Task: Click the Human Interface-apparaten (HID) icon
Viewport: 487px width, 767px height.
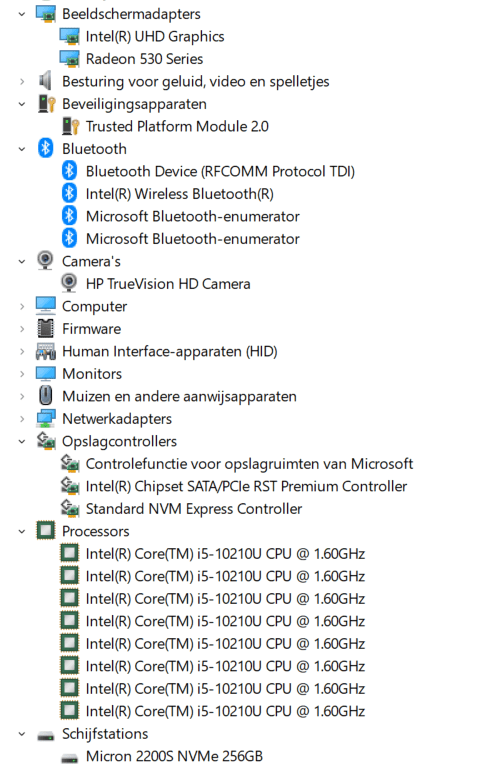Action: [x=45, y=351]
